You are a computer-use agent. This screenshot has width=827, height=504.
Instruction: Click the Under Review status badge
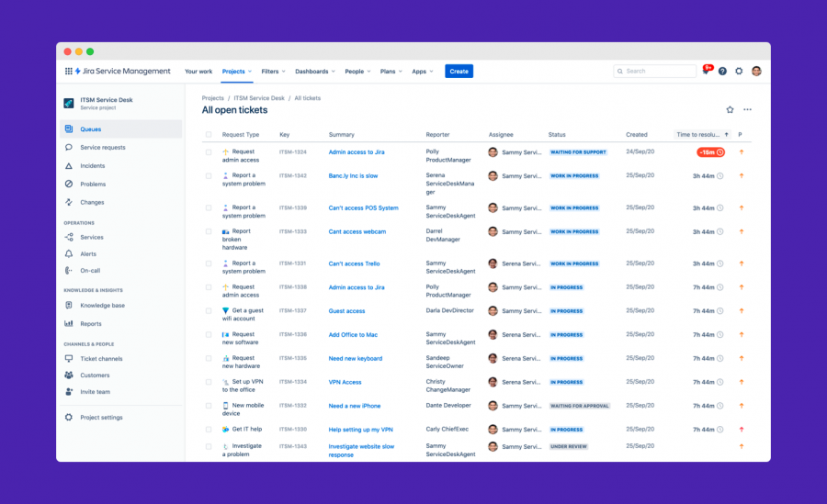pyautogui.click(x=569, y=446)
